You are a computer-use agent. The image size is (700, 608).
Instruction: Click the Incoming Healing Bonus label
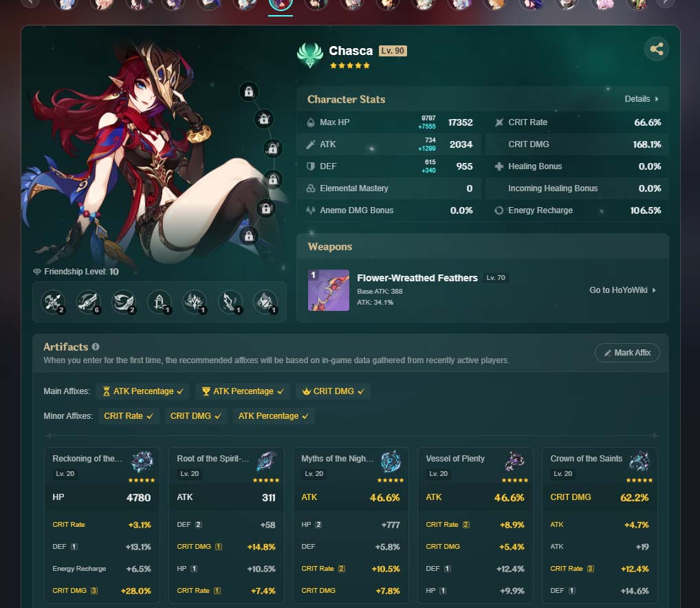click(553, 188)
